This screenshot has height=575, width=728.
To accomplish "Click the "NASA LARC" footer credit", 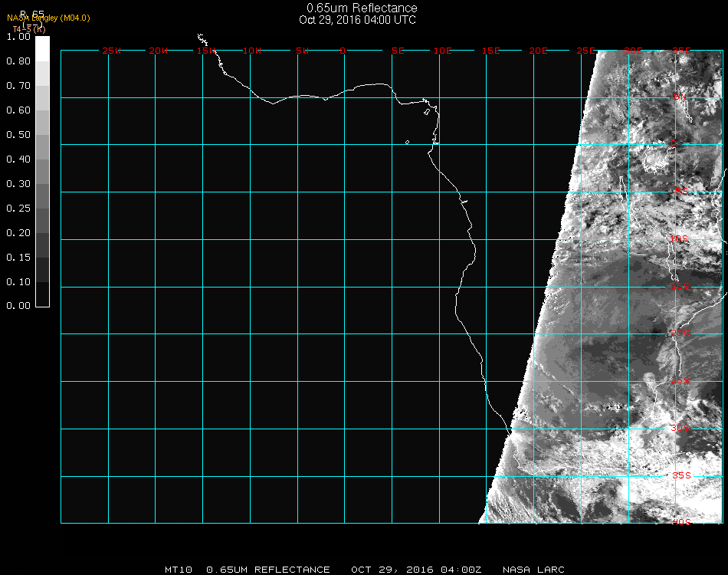I will (533, 570).
